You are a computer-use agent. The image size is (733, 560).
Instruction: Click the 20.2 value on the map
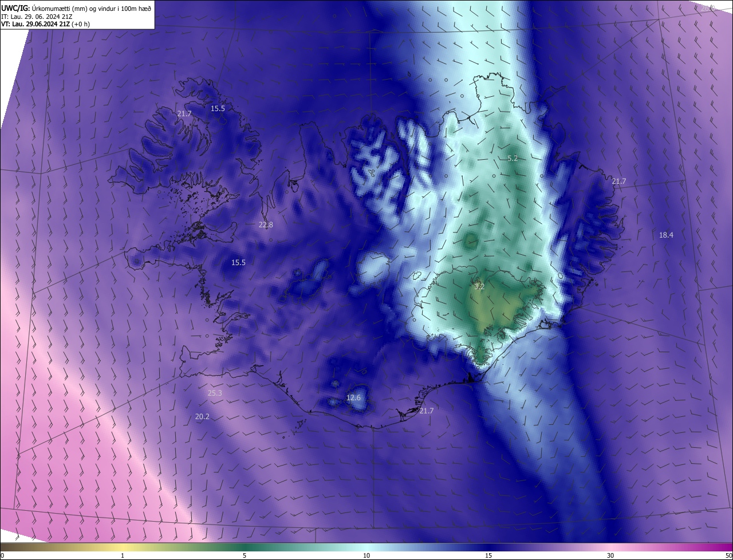tap(202, 417)
